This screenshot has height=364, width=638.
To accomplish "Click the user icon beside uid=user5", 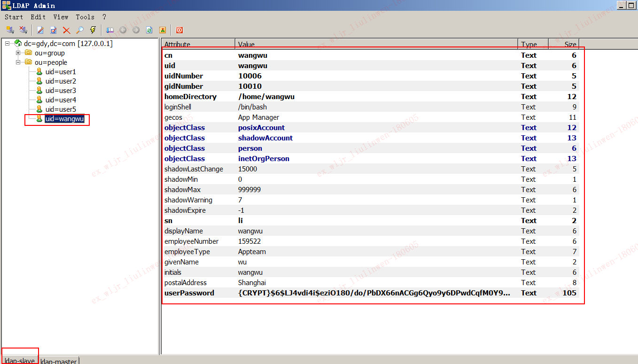I will pos(39,109).
